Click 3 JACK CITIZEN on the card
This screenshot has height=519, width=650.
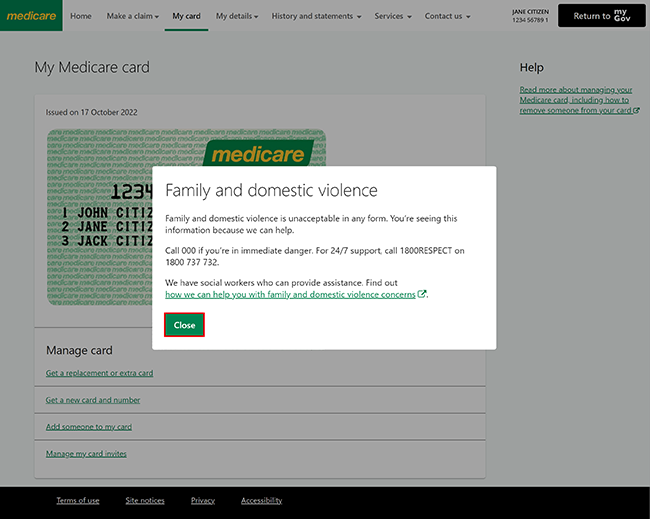(107, 241)
